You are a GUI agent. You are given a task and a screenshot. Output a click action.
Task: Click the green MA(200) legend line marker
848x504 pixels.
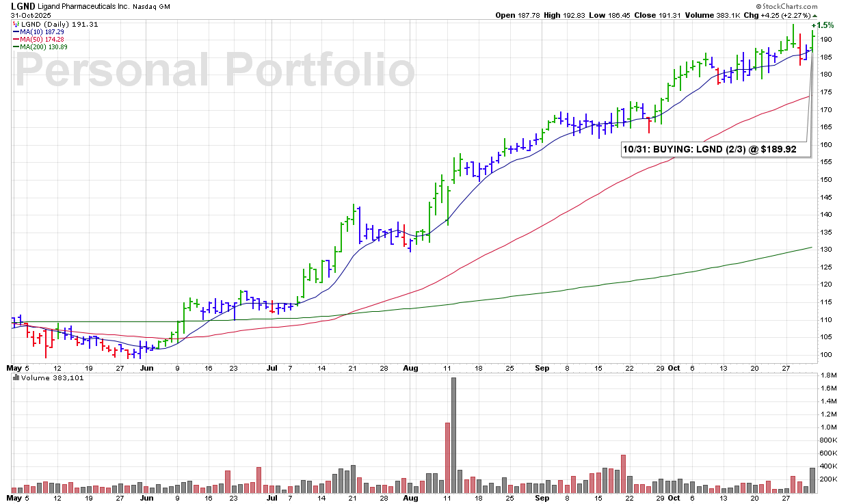(x=16, y=47)
